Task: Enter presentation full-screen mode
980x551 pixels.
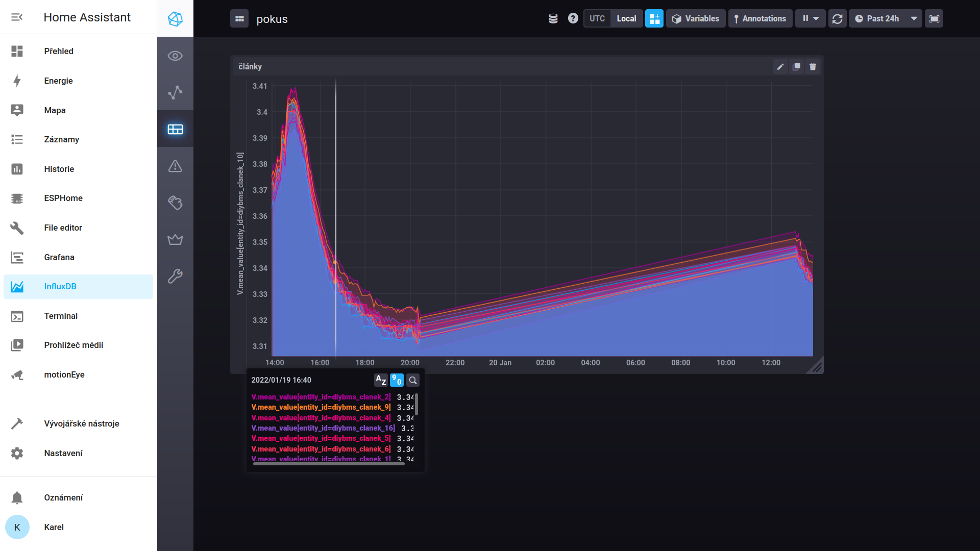Action: tap(934, 19)
